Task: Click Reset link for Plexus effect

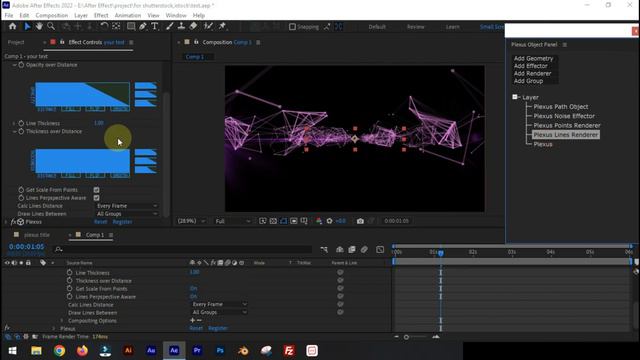Action: (x=100, y=222)
